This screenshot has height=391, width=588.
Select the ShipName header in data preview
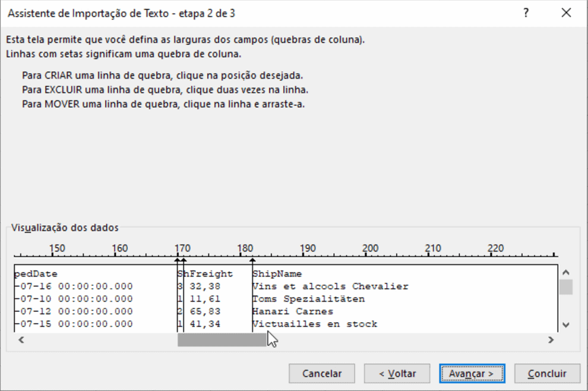[x=277, y=273]
